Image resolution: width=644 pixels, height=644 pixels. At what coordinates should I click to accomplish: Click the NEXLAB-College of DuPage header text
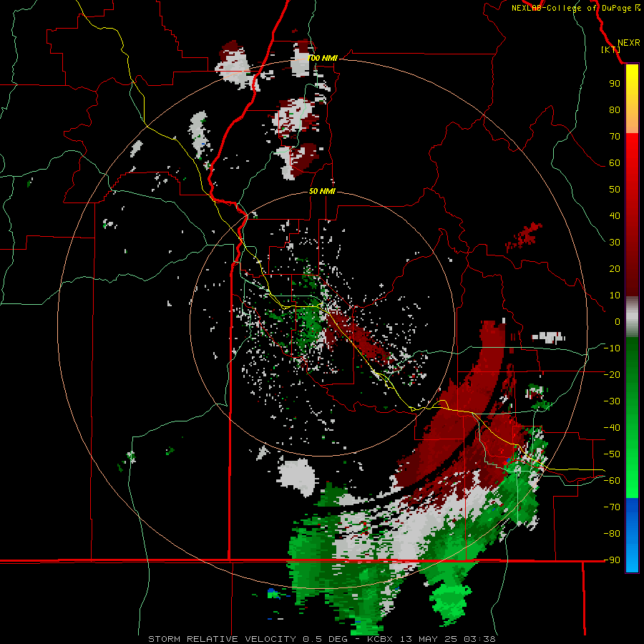click(575, 8)
